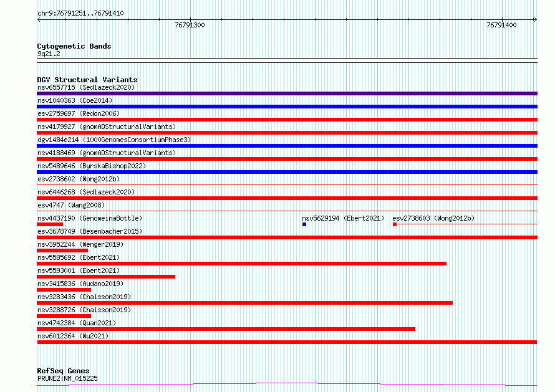
Task: Open the Cytogenetic Bands track heading
Action: [x=74, y=46]
